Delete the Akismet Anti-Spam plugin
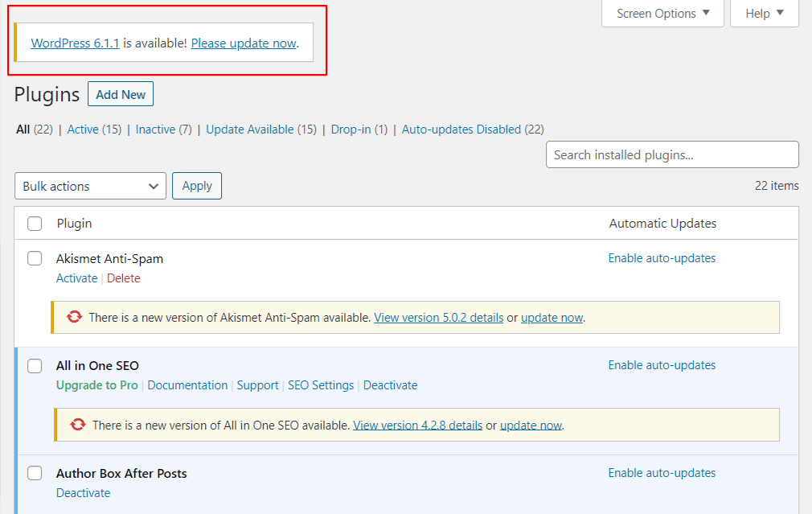This screenshot has height=514, width=812. click(x=124, y=278)
